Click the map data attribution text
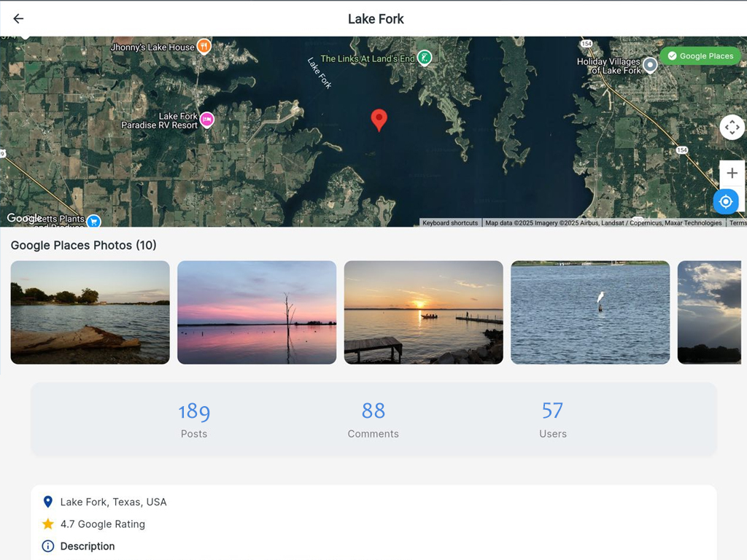The height and width of the screenshot is (560, 747). pyautogui.click(x=603, y=223)
